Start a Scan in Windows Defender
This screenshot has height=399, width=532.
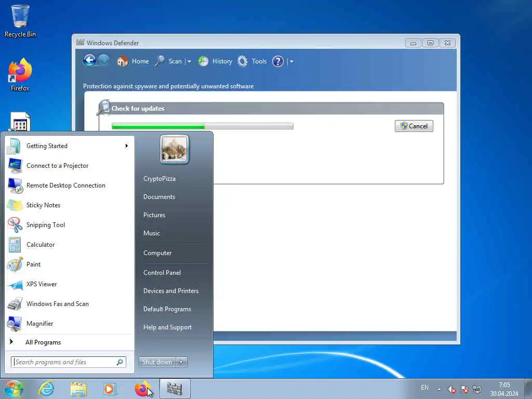pyautogui.click(x=169, y=61)
